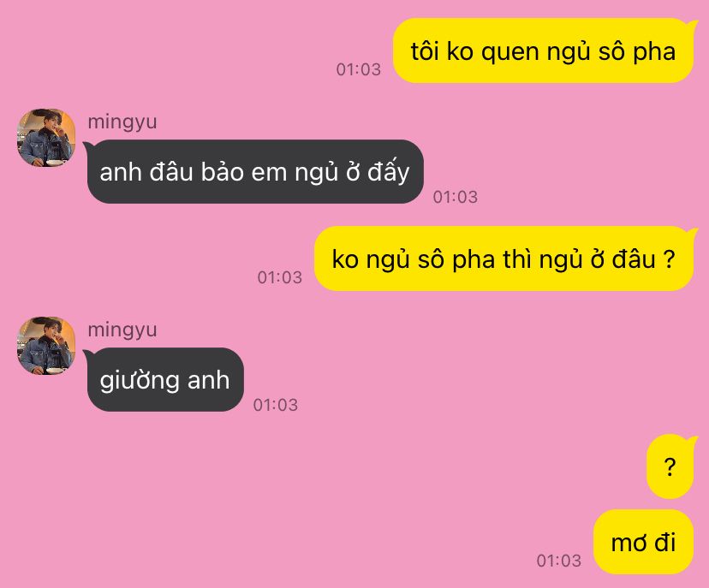Select the 'ko ngủ sô pha thì ngủ ở đâu ?' bubble
The image size is (709, 588).
pos(503,258)
